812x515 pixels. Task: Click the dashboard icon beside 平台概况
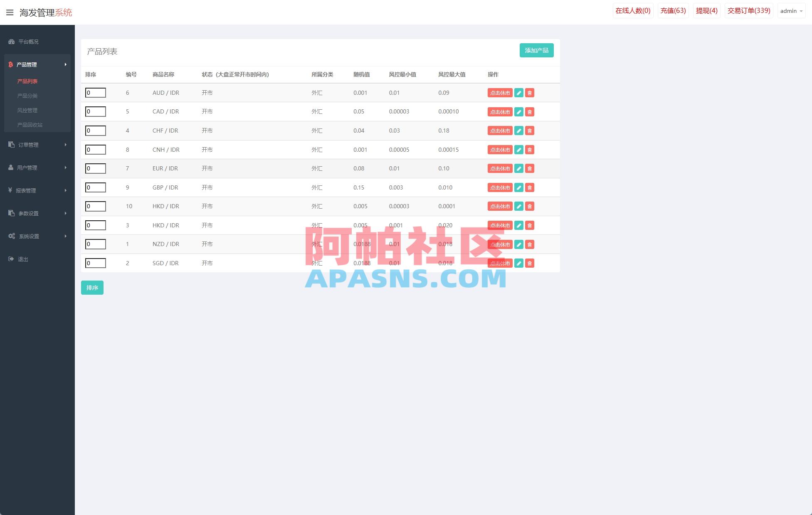(12, 42)
